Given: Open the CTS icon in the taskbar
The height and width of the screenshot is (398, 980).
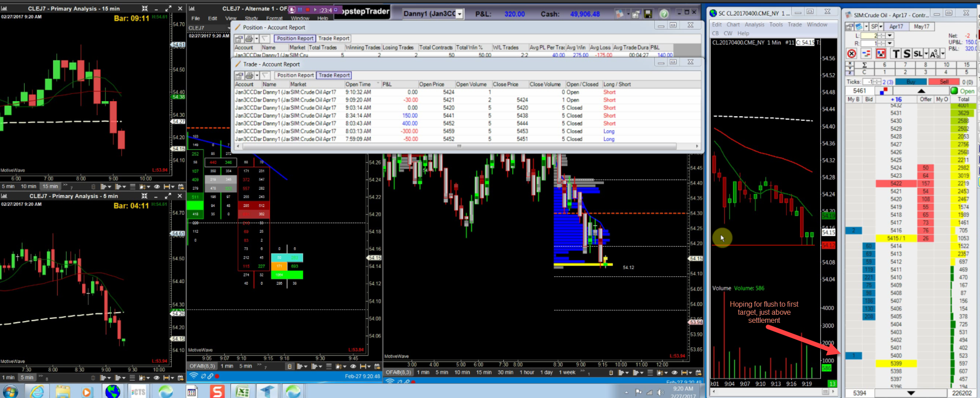Looking at the screenshot, I should tap(139, 392).
